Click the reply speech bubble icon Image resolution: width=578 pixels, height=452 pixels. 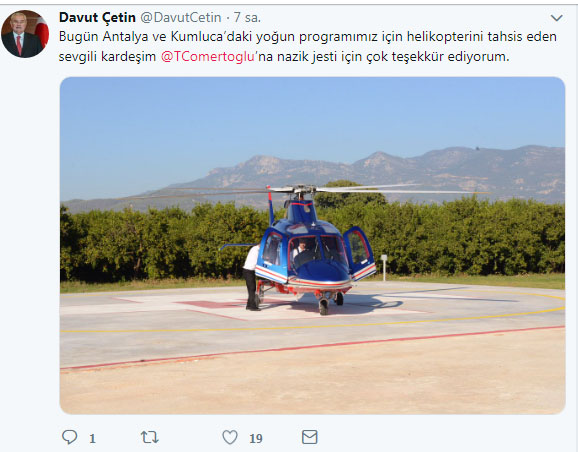69,437
